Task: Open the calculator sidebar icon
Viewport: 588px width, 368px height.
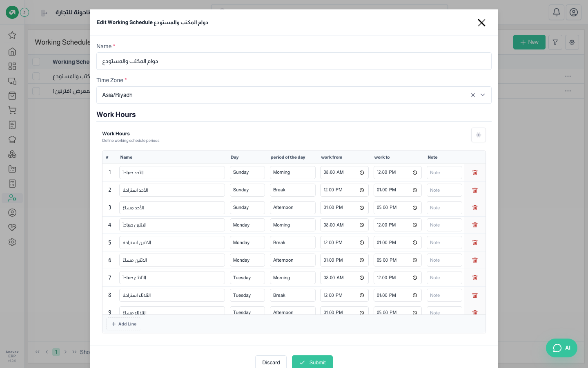Action: [x=12, y=184]
